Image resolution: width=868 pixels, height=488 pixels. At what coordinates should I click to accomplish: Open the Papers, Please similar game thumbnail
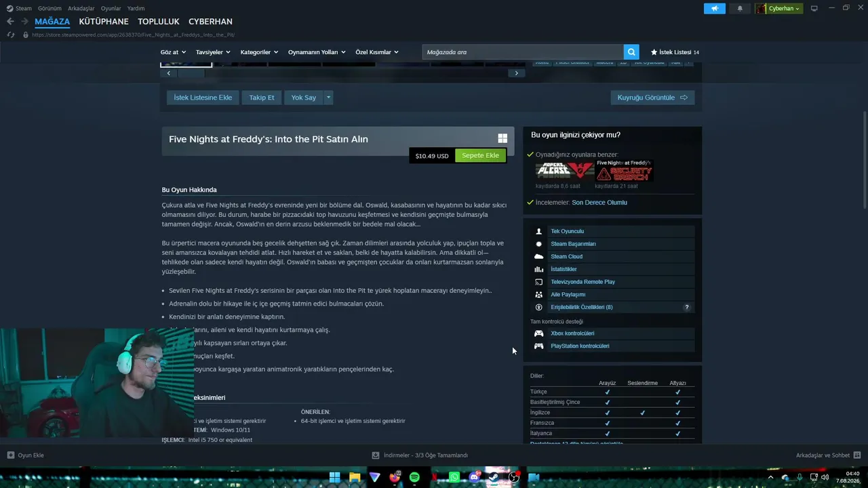[564, 170]
